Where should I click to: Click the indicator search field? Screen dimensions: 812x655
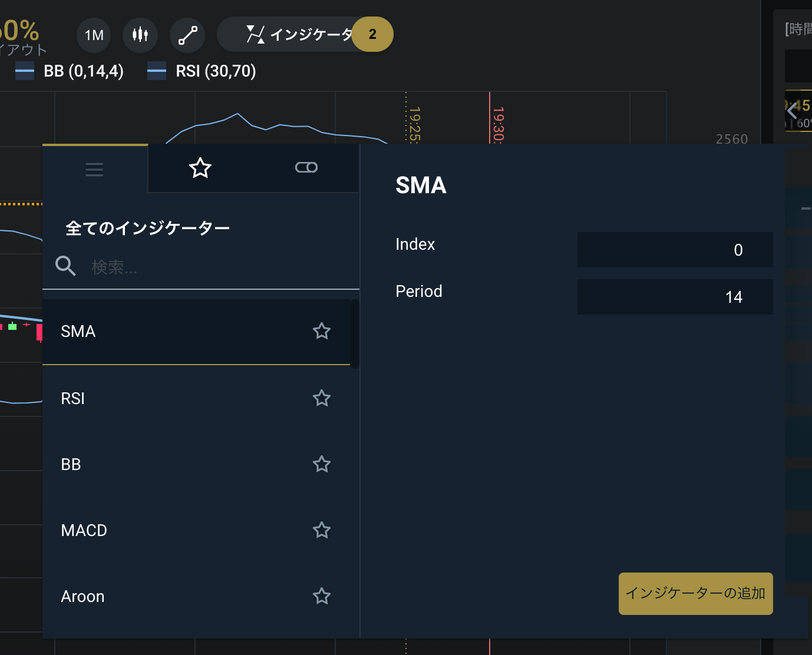tap(218, 267)
